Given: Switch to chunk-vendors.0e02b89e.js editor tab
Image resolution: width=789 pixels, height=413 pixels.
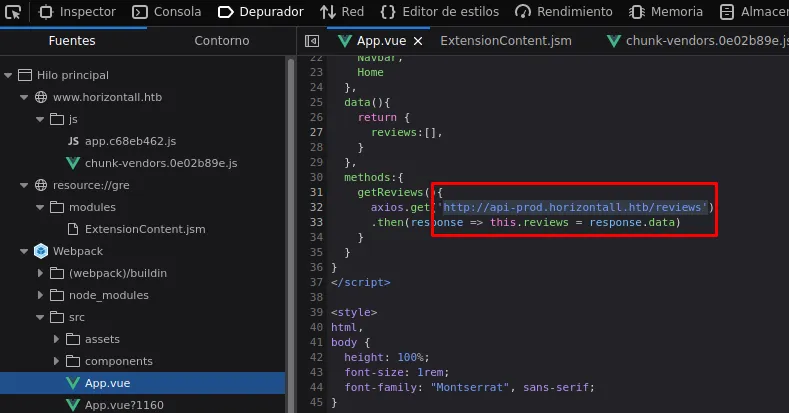Looking at the screenshot, I should [699, 41].
